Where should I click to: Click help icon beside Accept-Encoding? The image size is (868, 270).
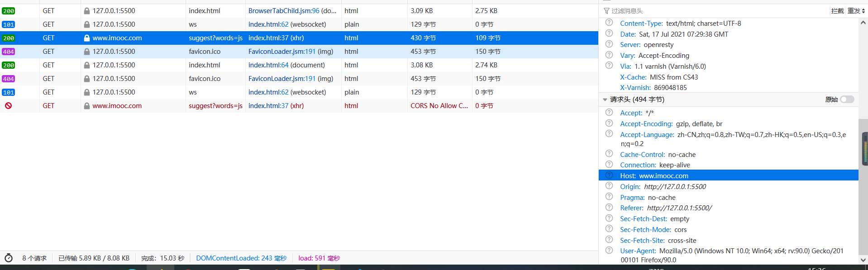pos(609,123)
